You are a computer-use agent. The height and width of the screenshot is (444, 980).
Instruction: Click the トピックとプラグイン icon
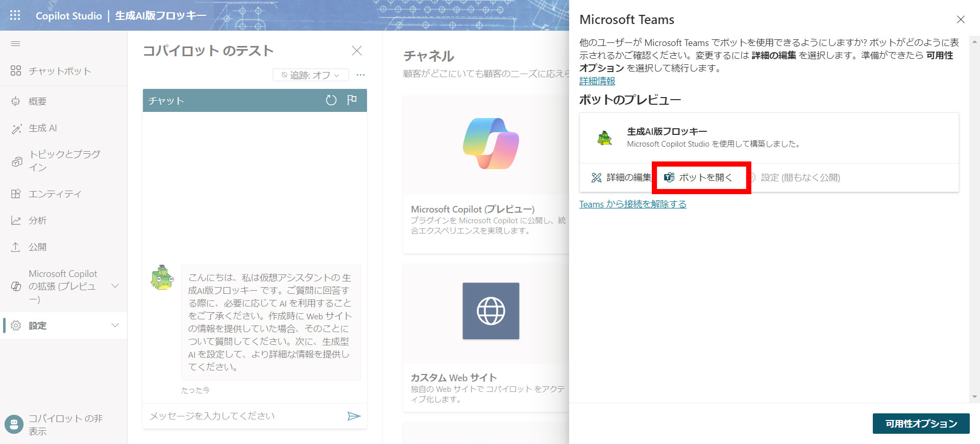[x=17, y=161]
